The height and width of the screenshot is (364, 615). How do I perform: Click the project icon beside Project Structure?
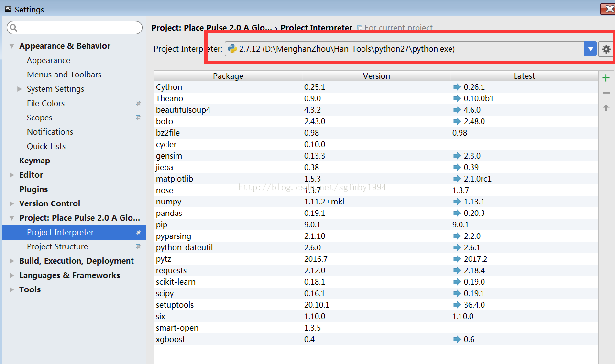pyautogui.click(x=138, y=246)
